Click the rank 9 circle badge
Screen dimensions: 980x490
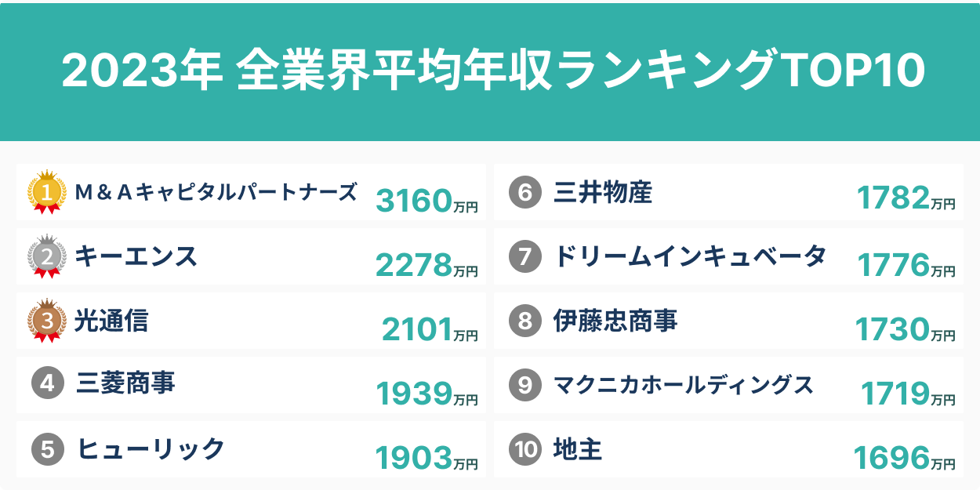click(x=525, y=385)
